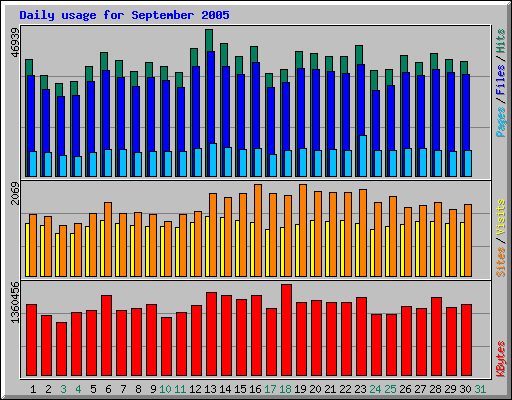Click day 3 on the x-axis
Viewport: 512px width, 400px height.
pos(63,389)
